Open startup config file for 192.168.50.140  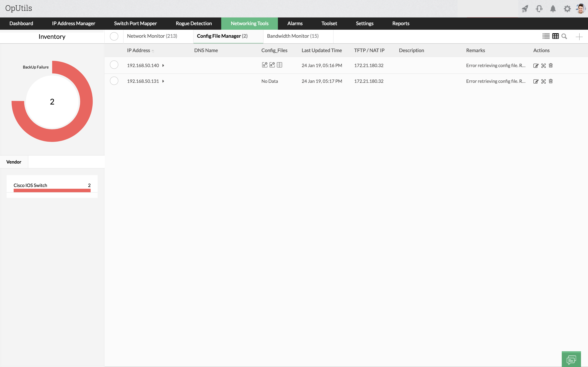tap(265, 65)
